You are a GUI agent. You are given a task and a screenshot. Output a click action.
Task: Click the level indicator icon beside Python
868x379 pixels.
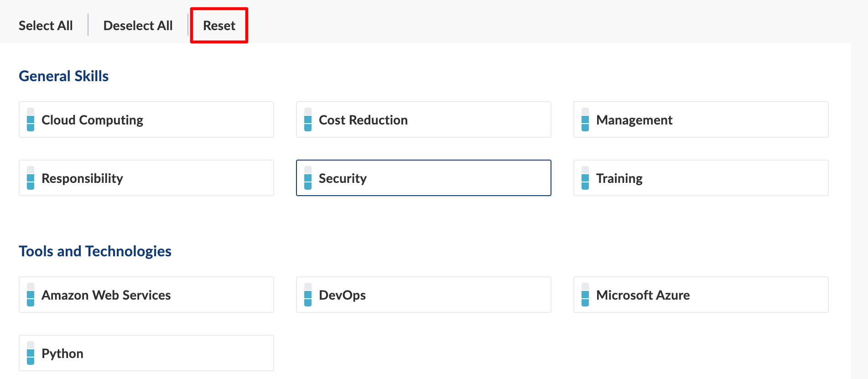pyautogui.click(x=31, y=353)
